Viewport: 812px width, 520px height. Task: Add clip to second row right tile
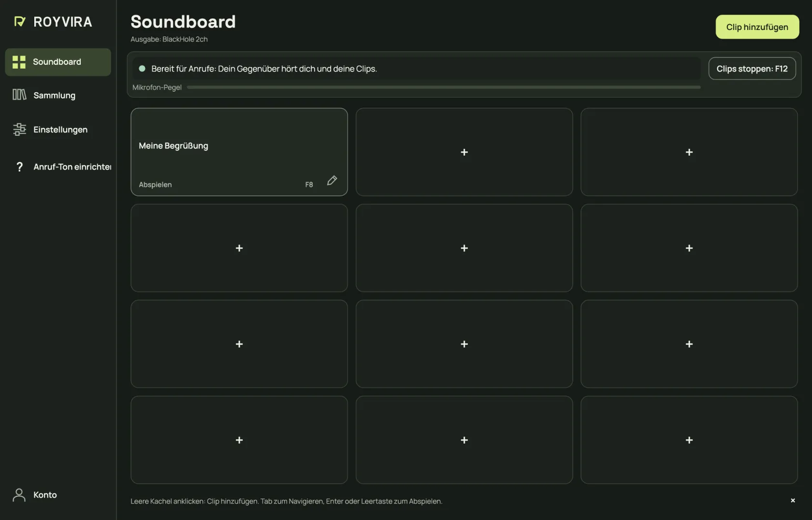coord(689,248)
